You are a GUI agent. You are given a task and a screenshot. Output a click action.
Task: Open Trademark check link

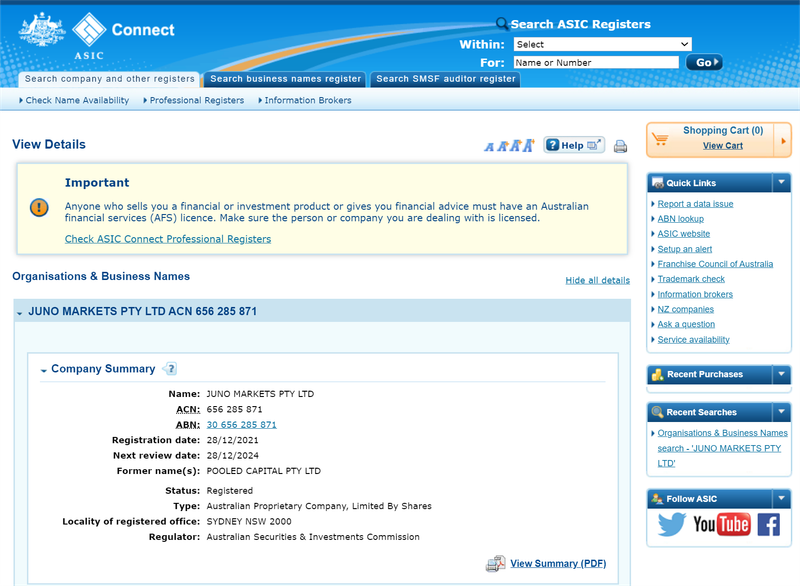tap(691, 279)
